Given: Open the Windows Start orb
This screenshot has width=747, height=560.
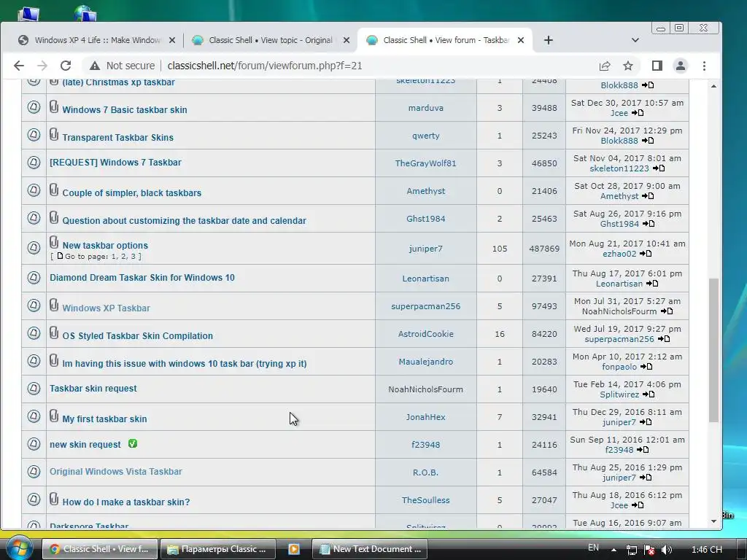Looking at the screenshot, I should coord(18,548).
